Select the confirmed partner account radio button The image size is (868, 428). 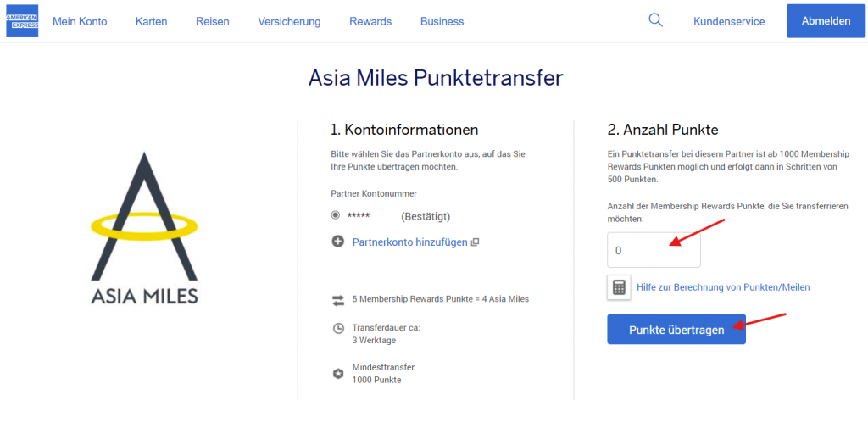(x=336, y=215)
